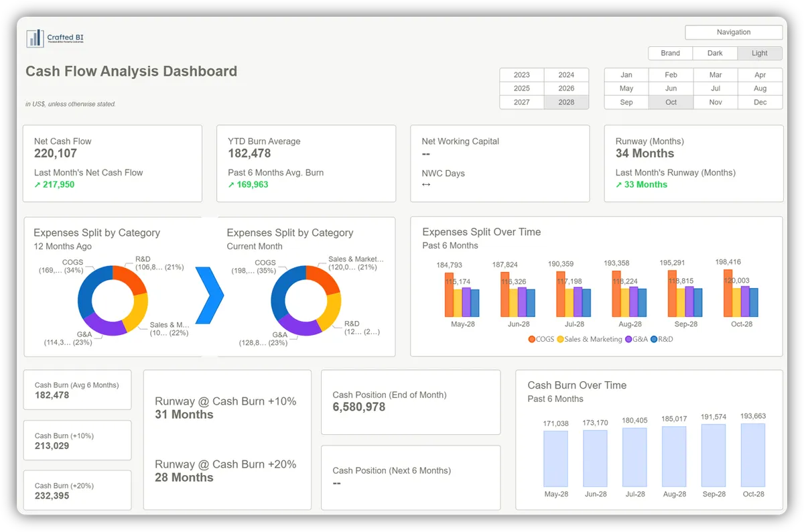Click the COGS legend marker
The height and width of the screenshot is (532, 804).
click(x=531, y=339)
